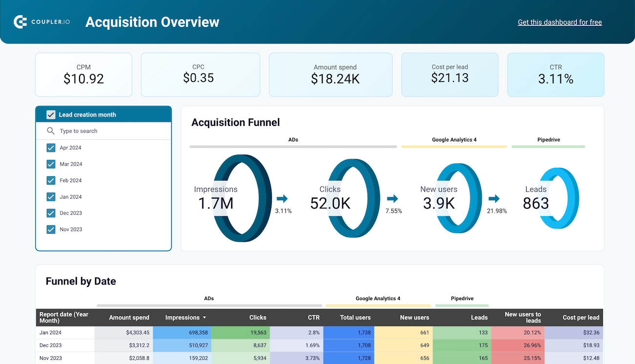Click the arrow icon after the Impressions donut
The width and height of the screenshot is (635, 364).
pyautogui.click(x=283, y=198)
